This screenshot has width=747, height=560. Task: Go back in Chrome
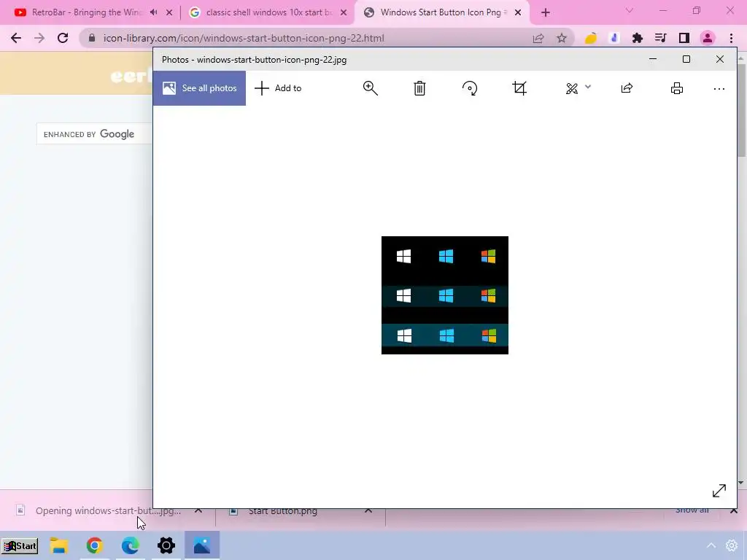tap(16, 38)
